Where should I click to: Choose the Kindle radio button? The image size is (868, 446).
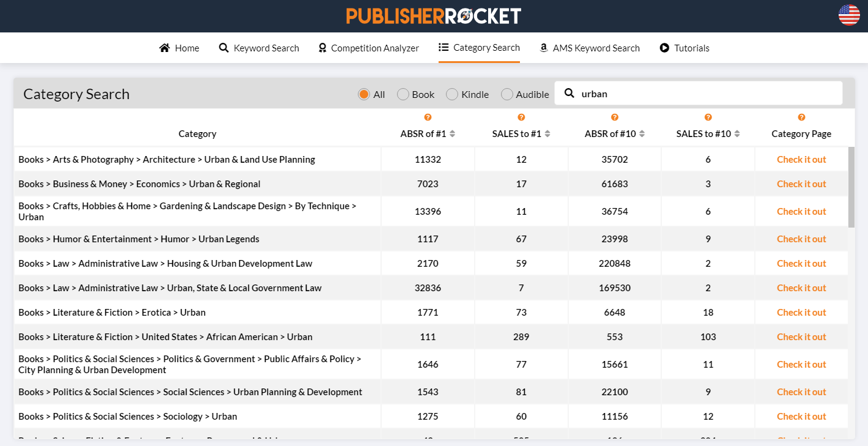[451, 94]
